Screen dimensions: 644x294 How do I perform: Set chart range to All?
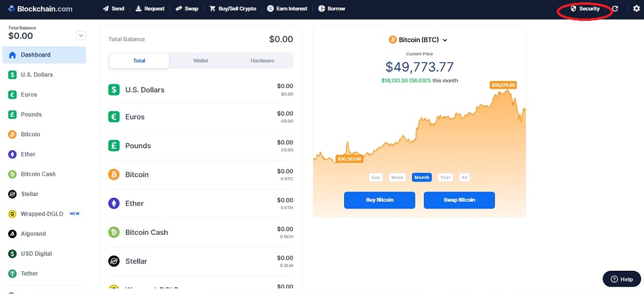(465, 178)
